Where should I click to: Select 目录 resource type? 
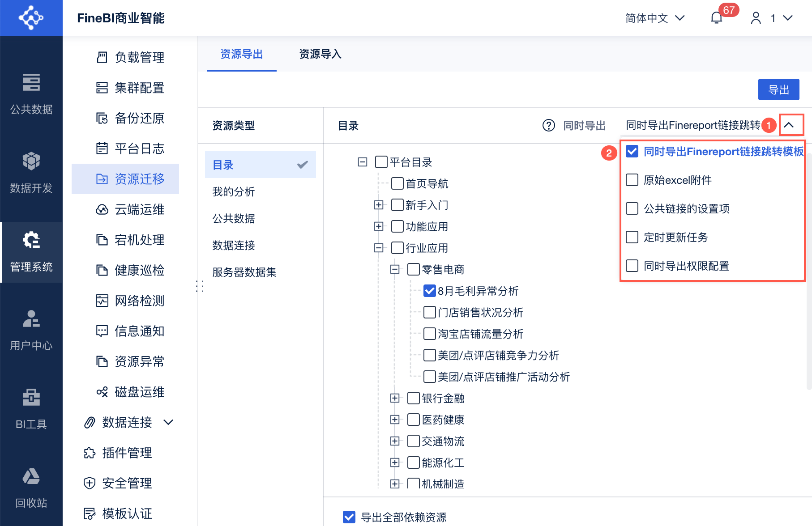[x=261, y=165]
